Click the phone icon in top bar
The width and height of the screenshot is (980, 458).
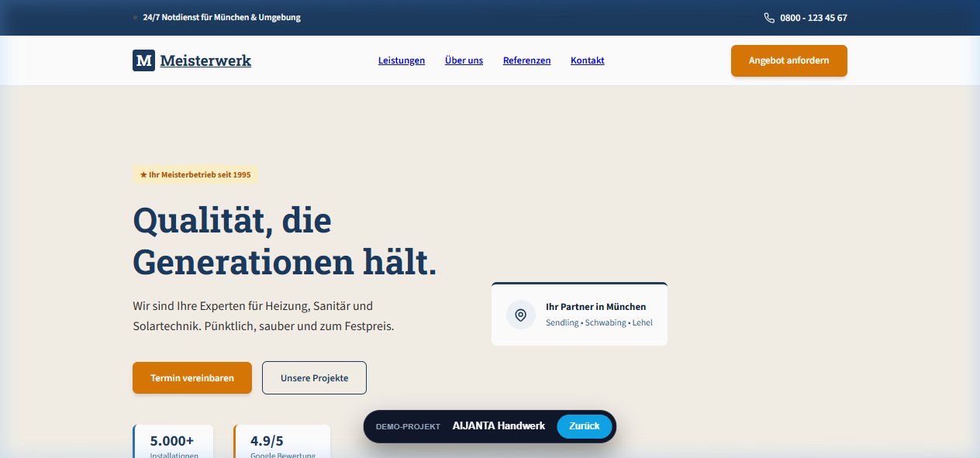pyautogui.click(x=768, y=17)
